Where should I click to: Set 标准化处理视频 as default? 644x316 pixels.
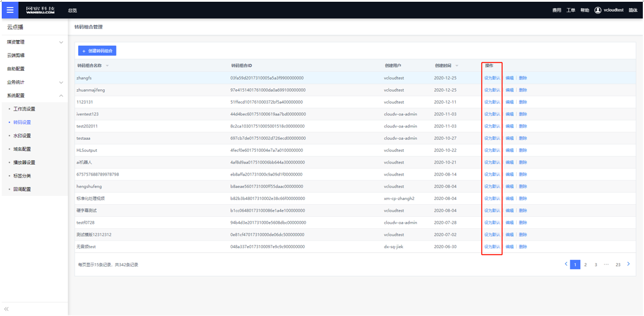[x=492, y=198]
